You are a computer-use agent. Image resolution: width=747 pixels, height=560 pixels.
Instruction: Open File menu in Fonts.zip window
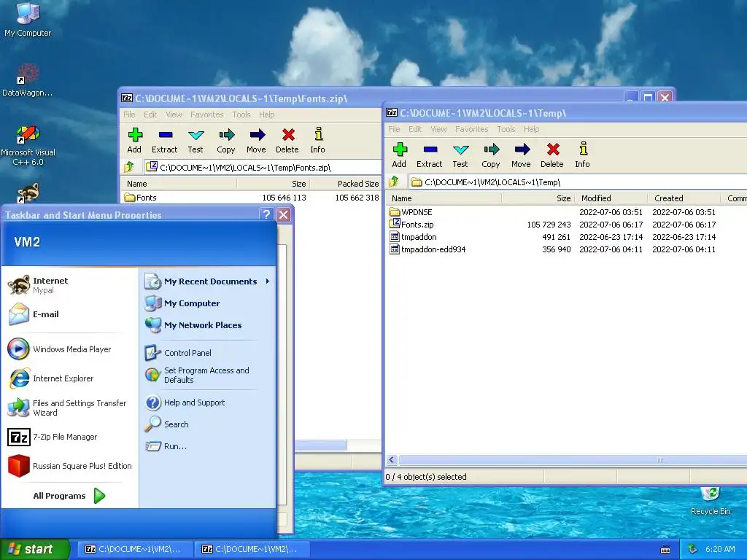coord(129,114)
